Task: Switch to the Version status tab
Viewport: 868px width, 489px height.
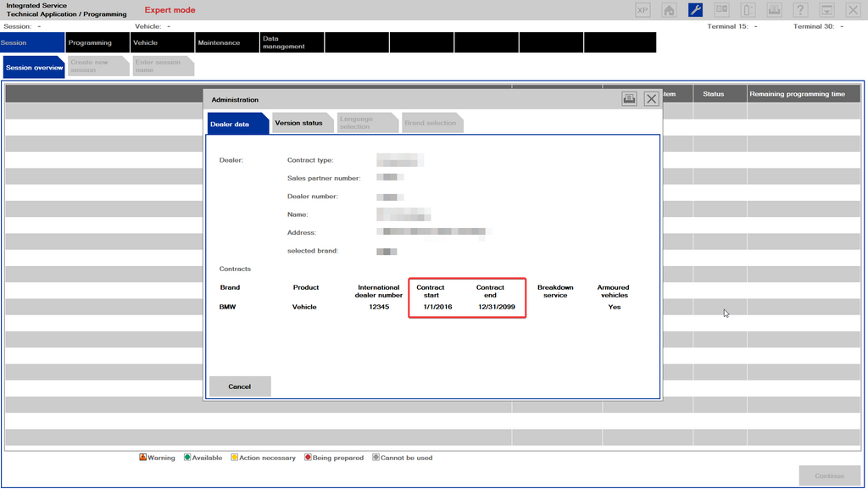Action: 303,123
